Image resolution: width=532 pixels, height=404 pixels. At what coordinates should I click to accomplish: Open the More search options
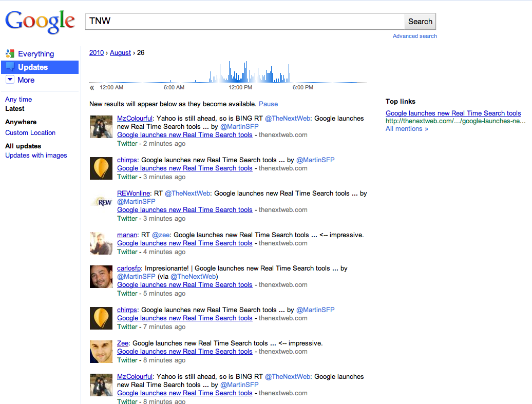(x=26, y=80)
